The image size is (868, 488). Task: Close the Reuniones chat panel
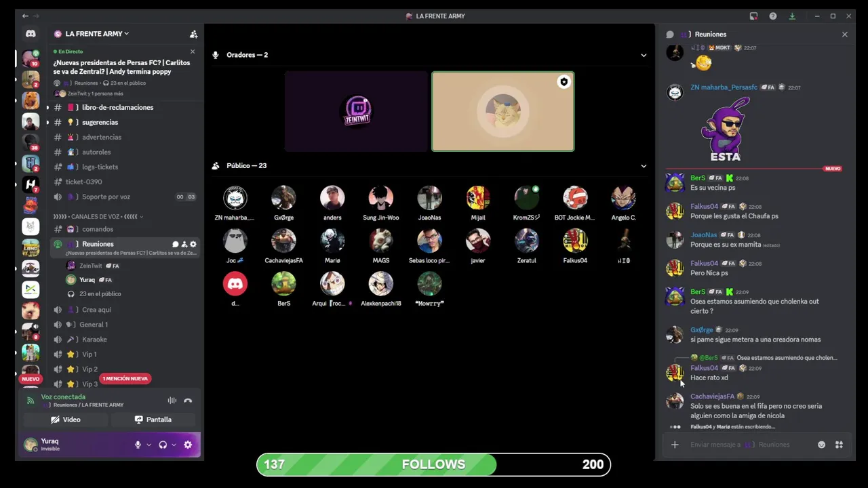[845, 35]
